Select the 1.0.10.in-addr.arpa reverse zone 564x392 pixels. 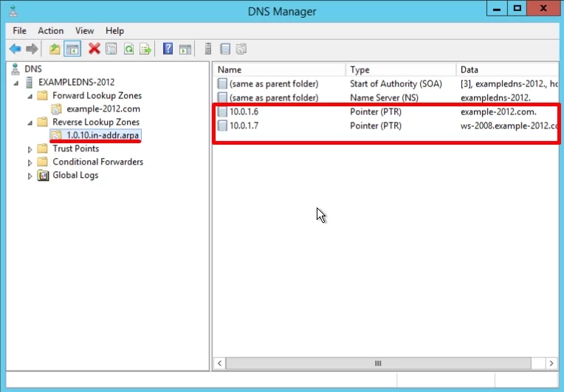point(103,135)
